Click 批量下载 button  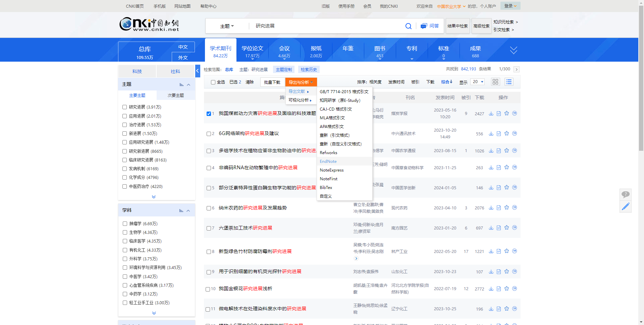[272, 82]
